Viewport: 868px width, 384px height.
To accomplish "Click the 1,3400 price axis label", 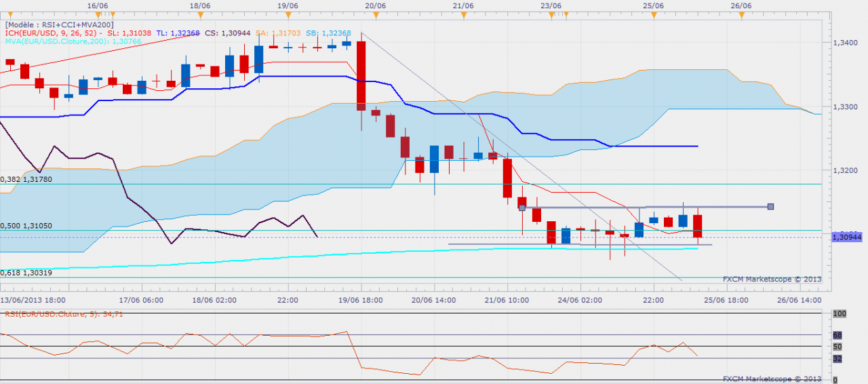I will (844, 43).
